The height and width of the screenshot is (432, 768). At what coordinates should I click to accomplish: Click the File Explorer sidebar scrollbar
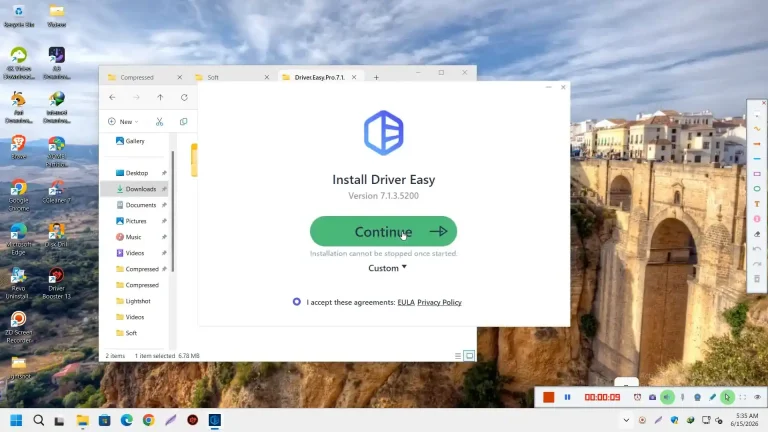coord(172,211)
